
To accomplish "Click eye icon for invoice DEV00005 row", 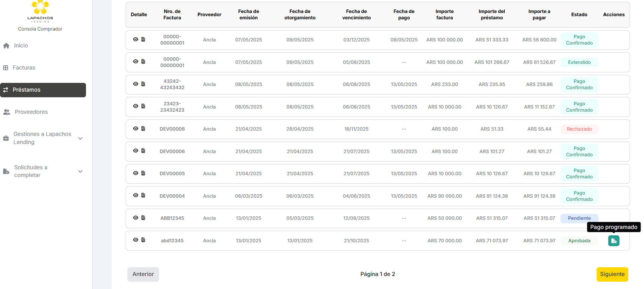I will [x=135, y=173].
